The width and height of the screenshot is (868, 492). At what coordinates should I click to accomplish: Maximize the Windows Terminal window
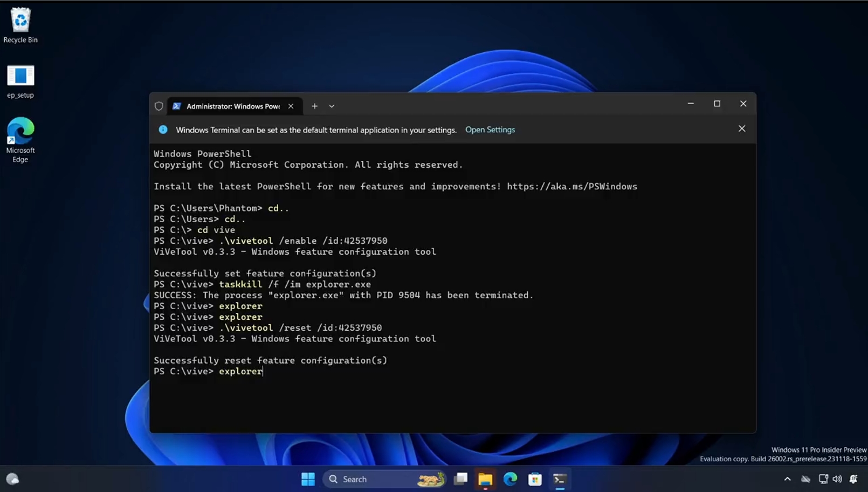[x=717, y=104]
